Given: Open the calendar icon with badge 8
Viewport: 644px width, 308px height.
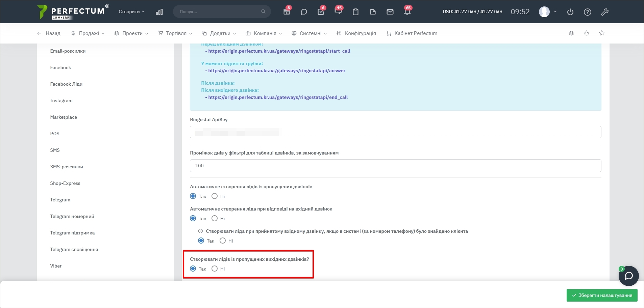Looking at the screenshot, I should click(x=287, y=12).
